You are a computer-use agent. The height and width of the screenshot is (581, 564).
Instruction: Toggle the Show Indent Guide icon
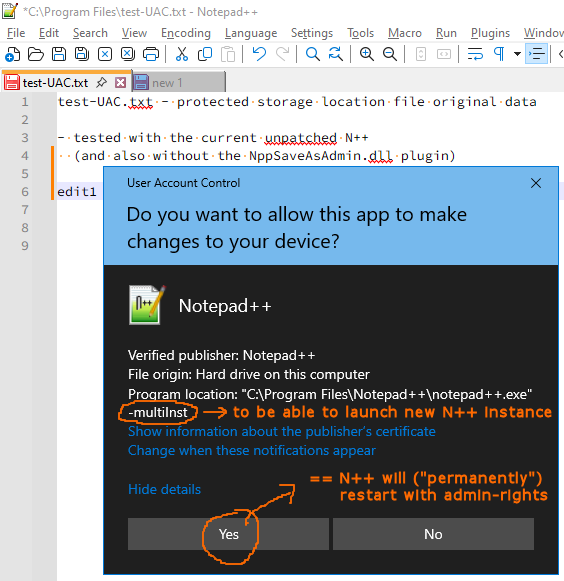point(536,54)
